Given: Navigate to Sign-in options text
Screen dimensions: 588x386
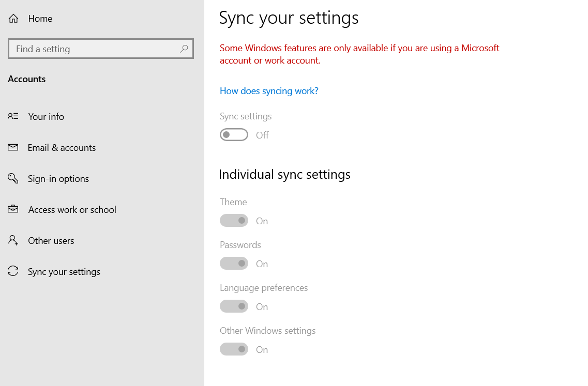Looking at the screenshot, I should [x=58, y=178].
